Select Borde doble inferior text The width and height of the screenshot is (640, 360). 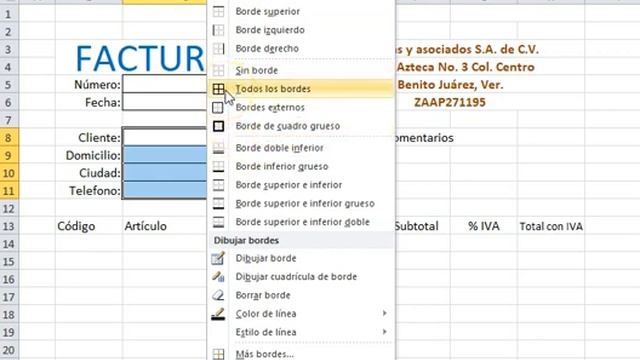tap(280, 148)
